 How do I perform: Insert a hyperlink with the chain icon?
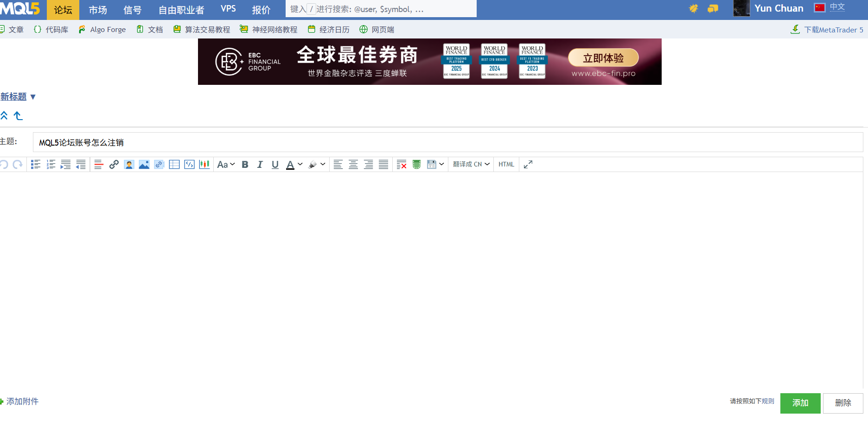(x=114, y=165)
